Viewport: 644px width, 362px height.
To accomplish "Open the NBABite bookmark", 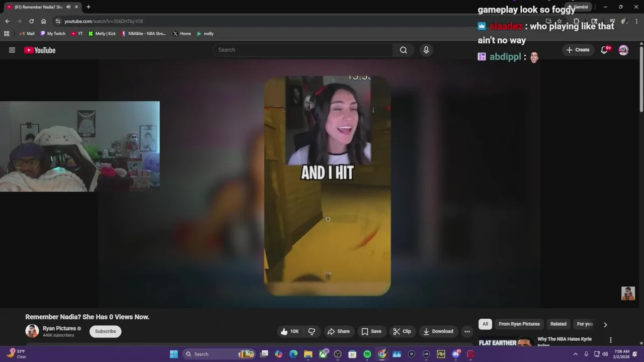I will (143, 34).
